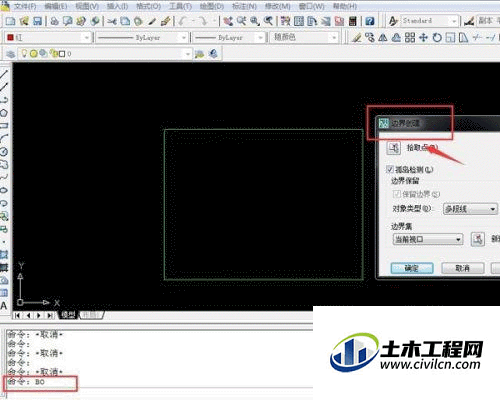Open the 帮助(H) menu
The image size is (500, 400).
pos(345,6)
